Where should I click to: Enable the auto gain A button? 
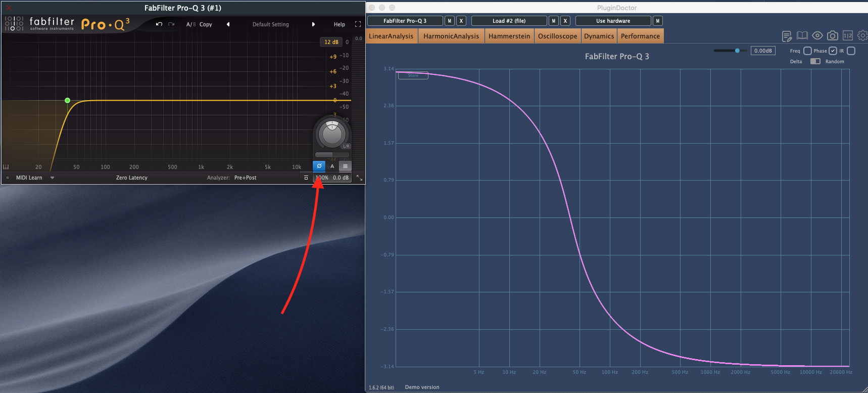(x=332, y=166)
